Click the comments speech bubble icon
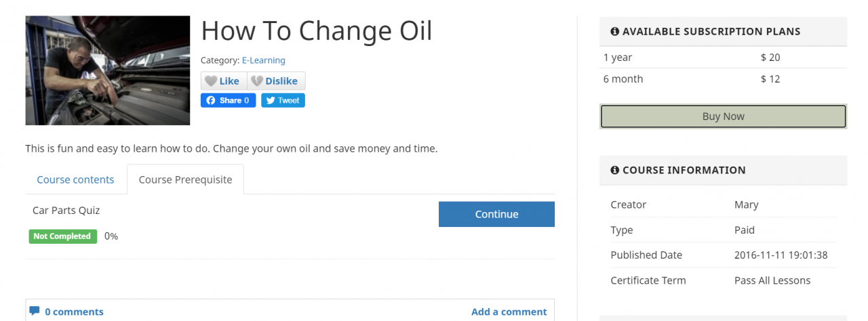 (x=35, y=312)
